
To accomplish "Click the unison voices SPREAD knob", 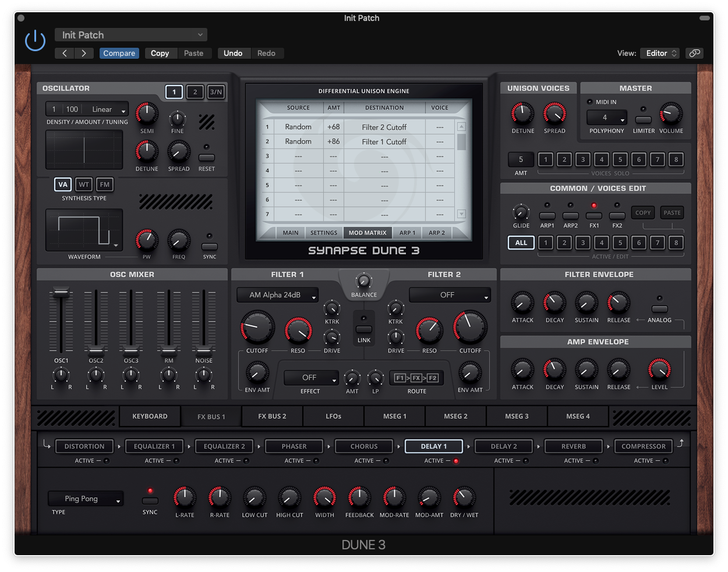I will coord(554,114).
